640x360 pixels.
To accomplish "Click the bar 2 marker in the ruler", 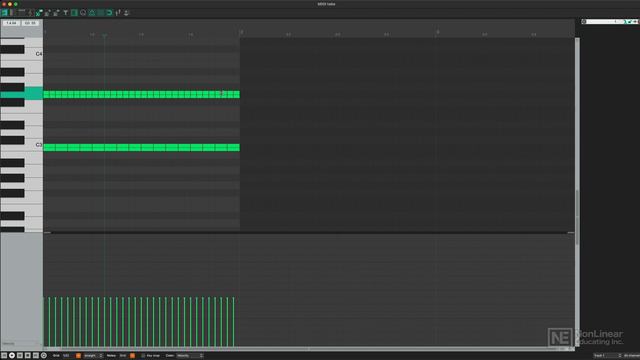I will [241, 32].
